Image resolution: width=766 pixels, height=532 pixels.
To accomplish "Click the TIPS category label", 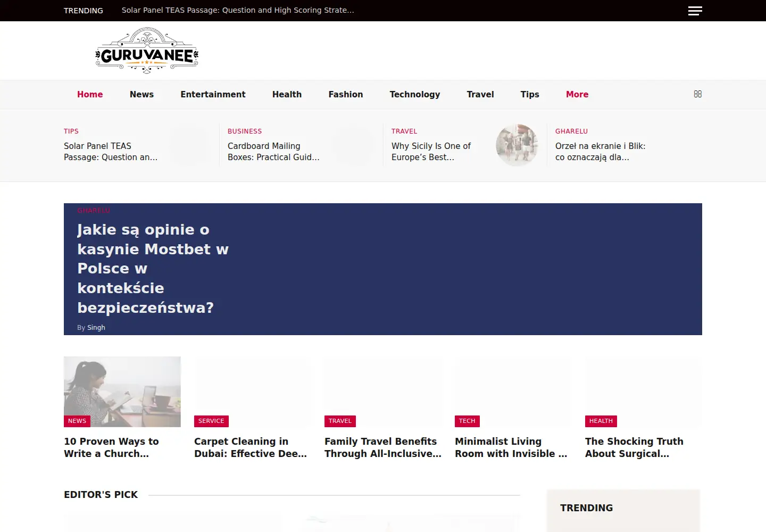I will (x=71, y=131).
